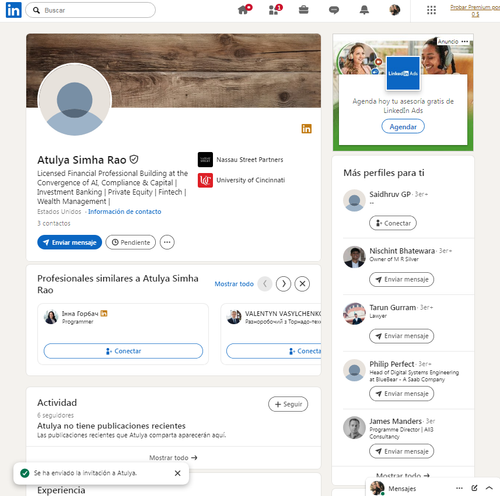The width and height of the screenshot is (500, 496).
Task: Open the Mensajes options ellipsis
Action: click(x=459, y=488)
